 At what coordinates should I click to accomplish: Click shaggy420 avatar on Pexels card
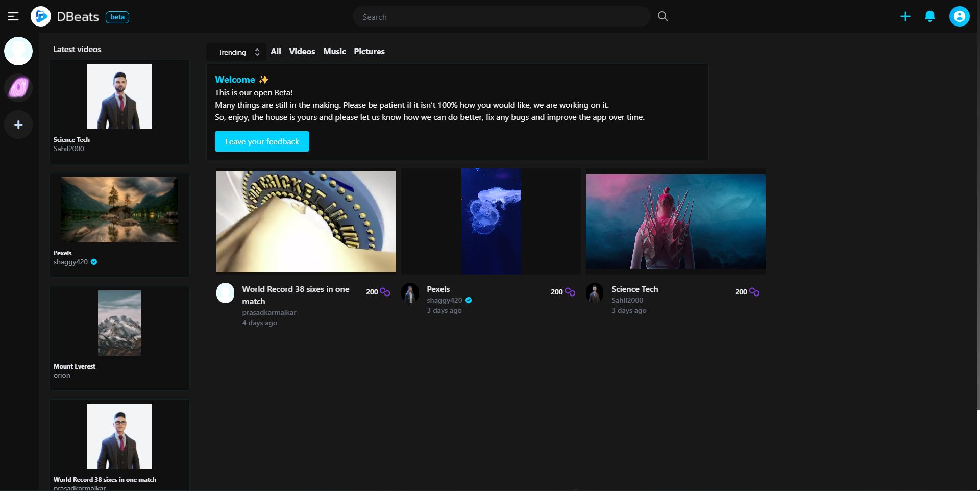point(410,293)
